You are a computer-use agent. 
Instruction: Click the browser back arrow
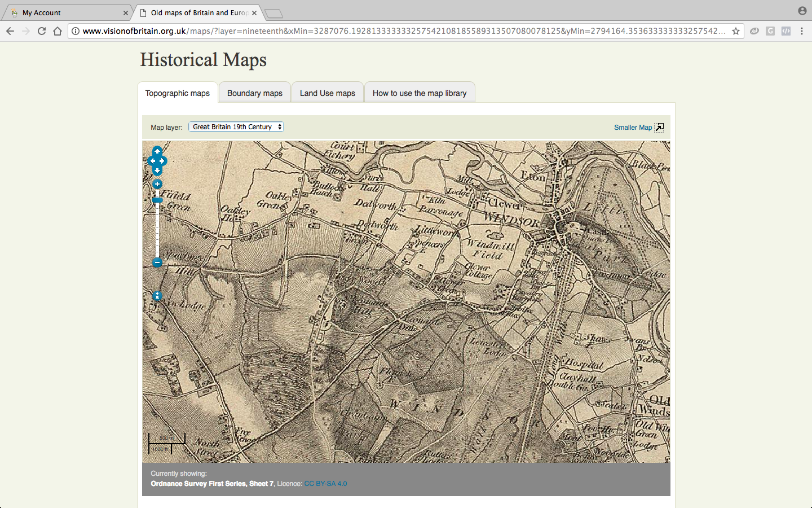point(10,31)
